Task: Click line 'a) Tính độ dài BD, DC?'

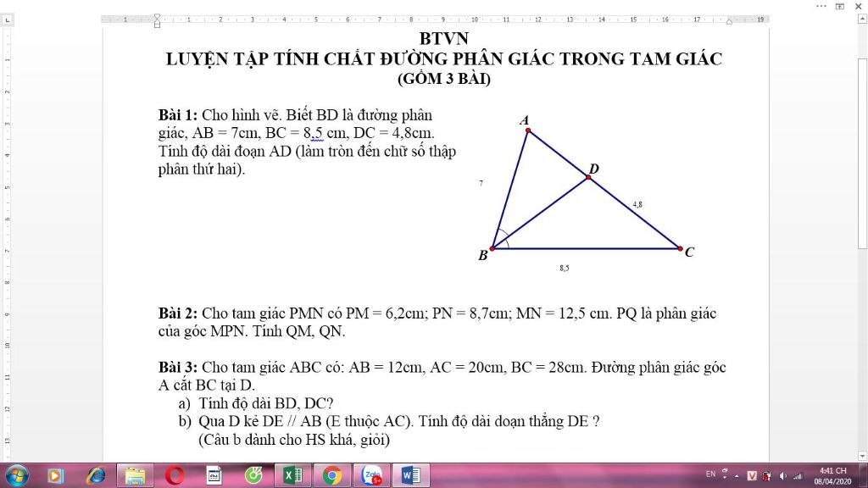Action: click(256, 403)
